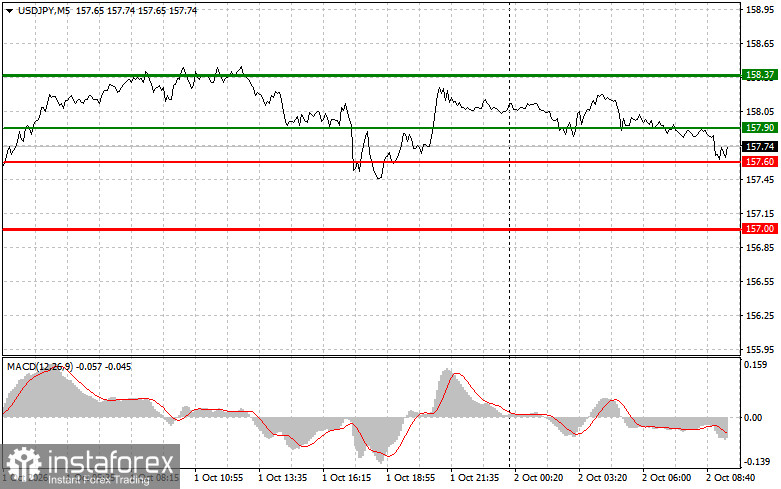Select the 157.00 red level label
The image size is (781, 489).
760,229
